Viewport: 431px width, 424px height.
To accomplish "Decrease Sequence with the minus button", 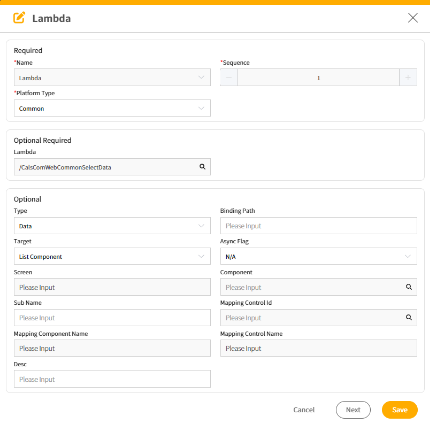I will tap(229, 77).
